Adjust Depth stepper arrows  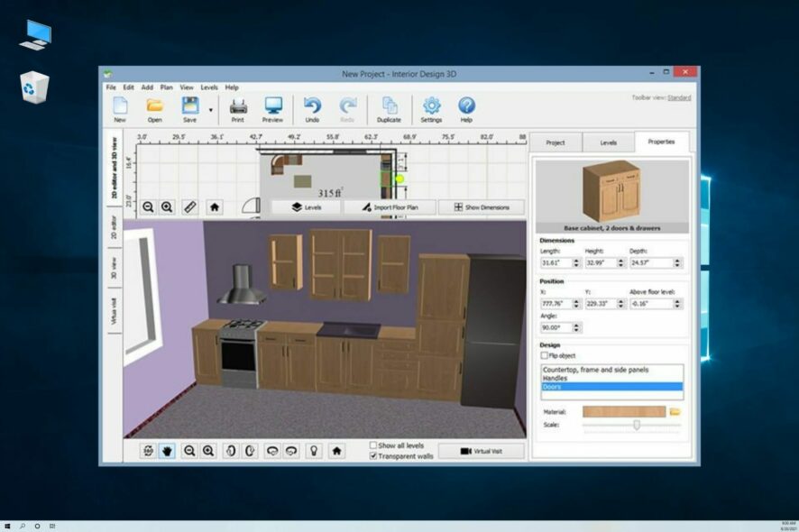tap(677, 263)
